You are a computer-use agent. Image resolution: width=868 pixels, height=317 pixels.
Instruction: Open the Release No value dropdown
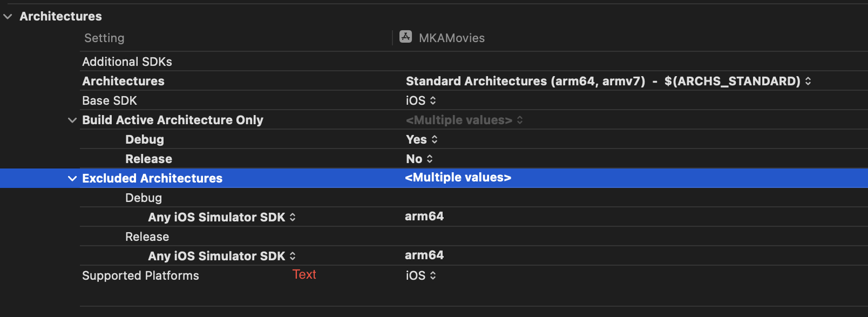click(419, 159)
